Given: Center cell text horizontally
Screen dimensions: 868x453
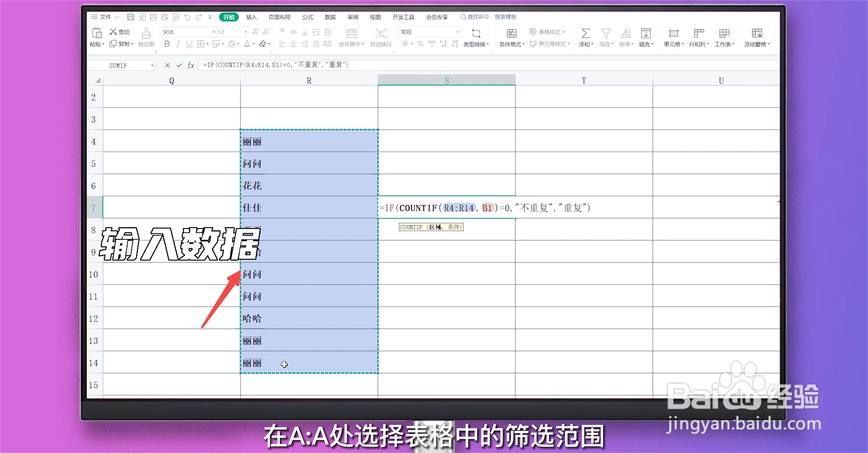Looking at the screenshot, I should [x=293, y=44].
